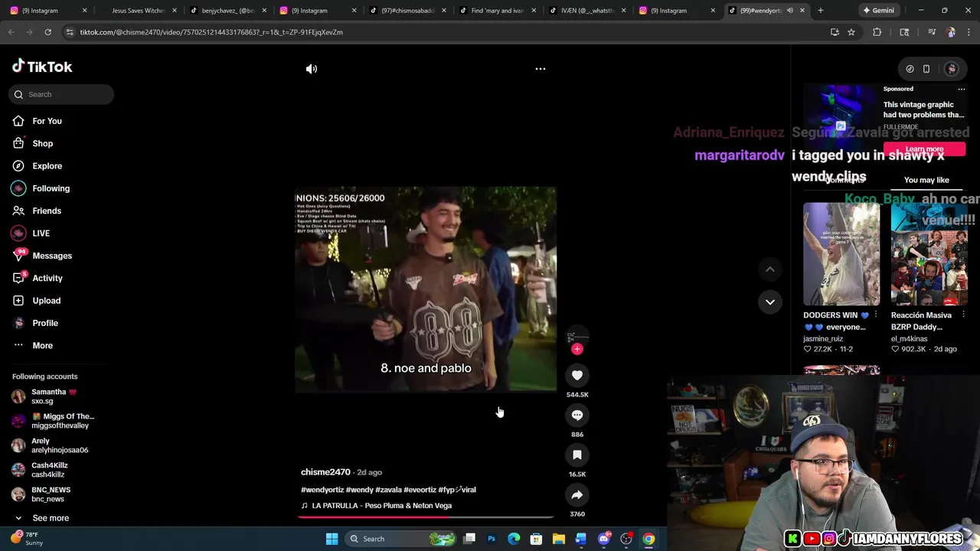980x551 pixels.
Task: Share the video via arrow icon
Action: (x=577, y=494)
